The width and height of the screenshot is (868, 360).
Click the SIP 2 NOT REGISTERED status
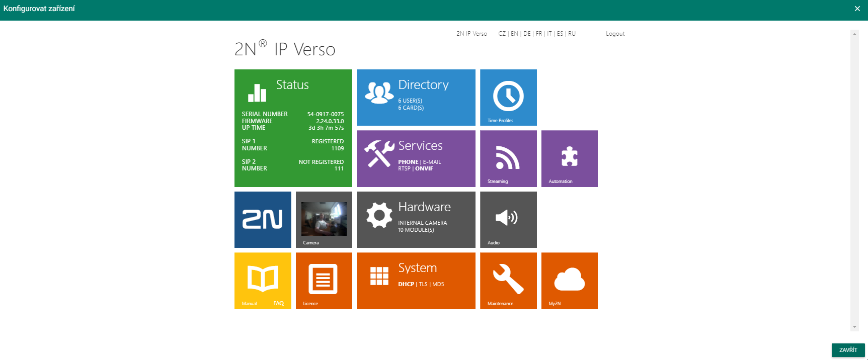coord(321,162)
